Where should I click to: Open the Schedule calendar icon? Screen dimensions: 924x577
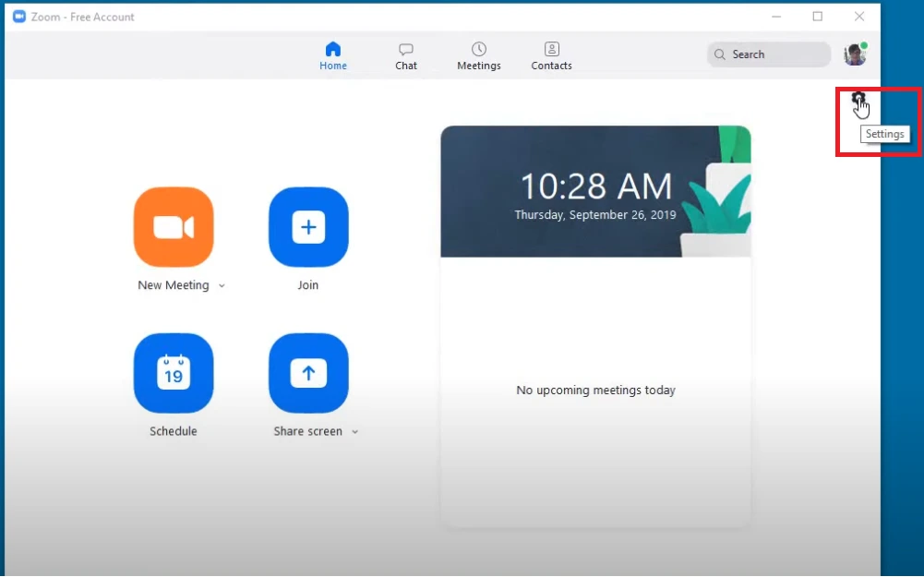click(174, 373)
